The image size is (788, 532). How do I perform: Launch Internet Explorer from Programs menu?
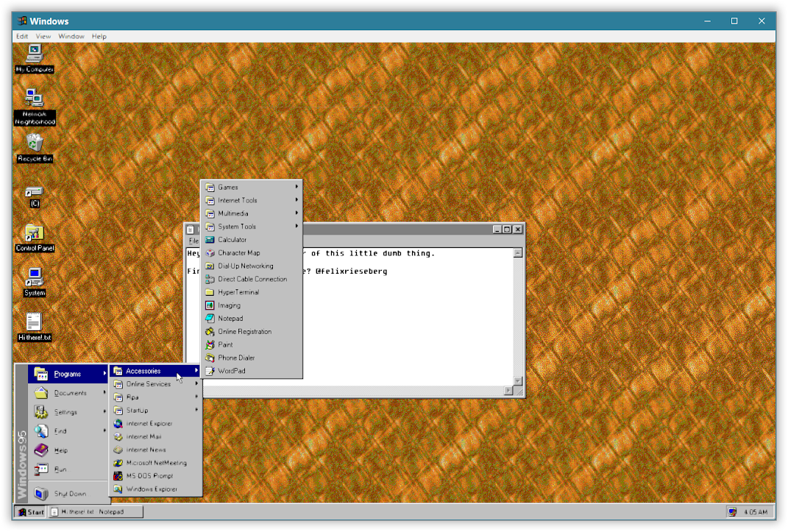coord(156,424)
